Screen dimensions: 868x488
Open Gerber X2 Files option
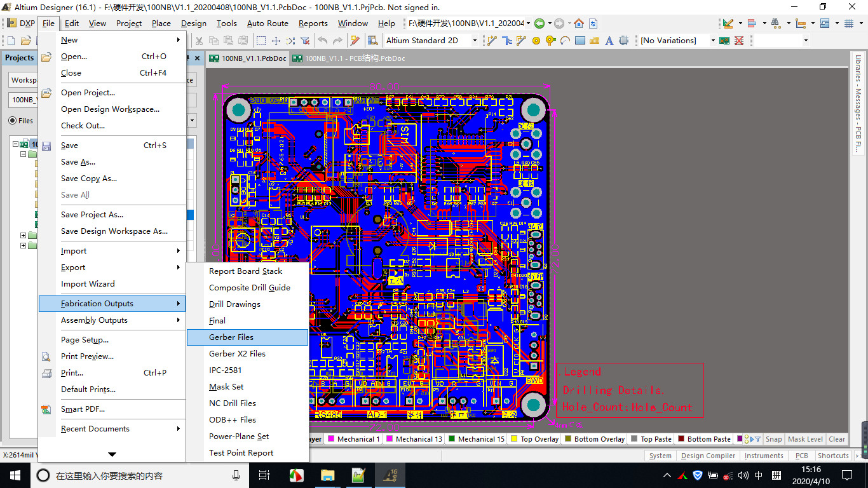coord(247,354)
